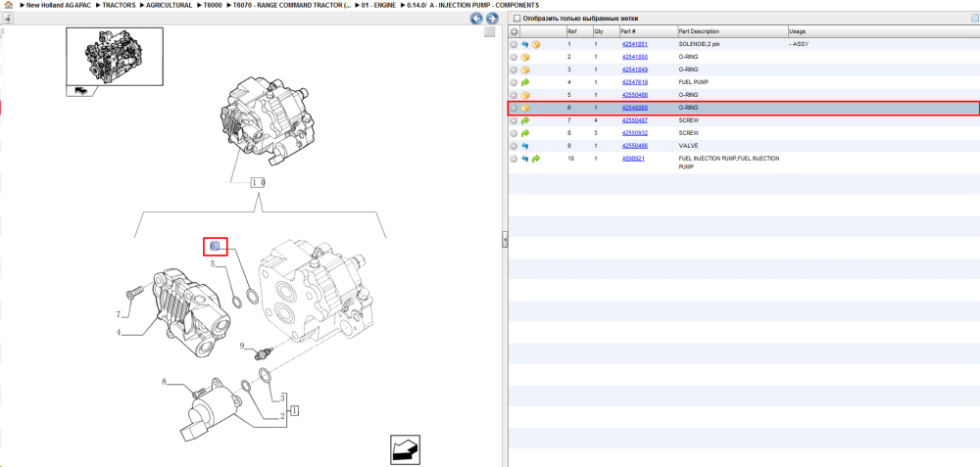Viewport: 980px width, 467px height.
Task: Open part number 42547619 link
Action: pos(634,82)
